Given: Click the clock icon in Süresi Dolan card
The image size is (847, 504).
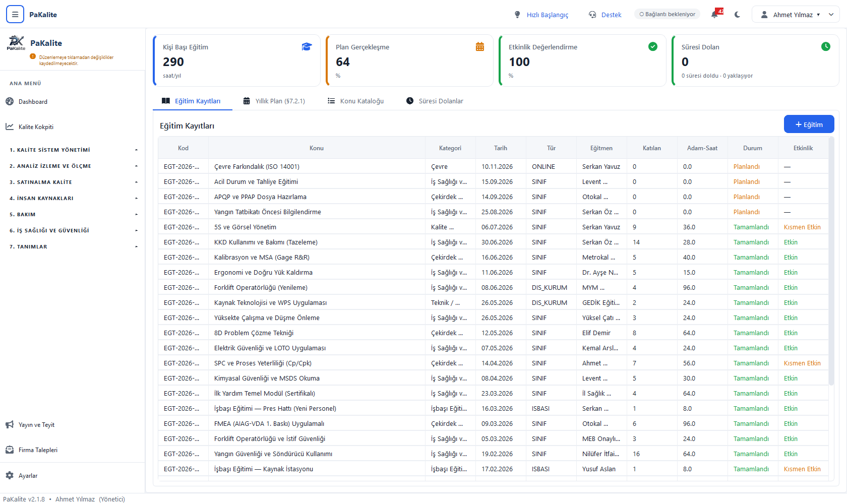Looking at the screenshot, I should coord(826,46).
